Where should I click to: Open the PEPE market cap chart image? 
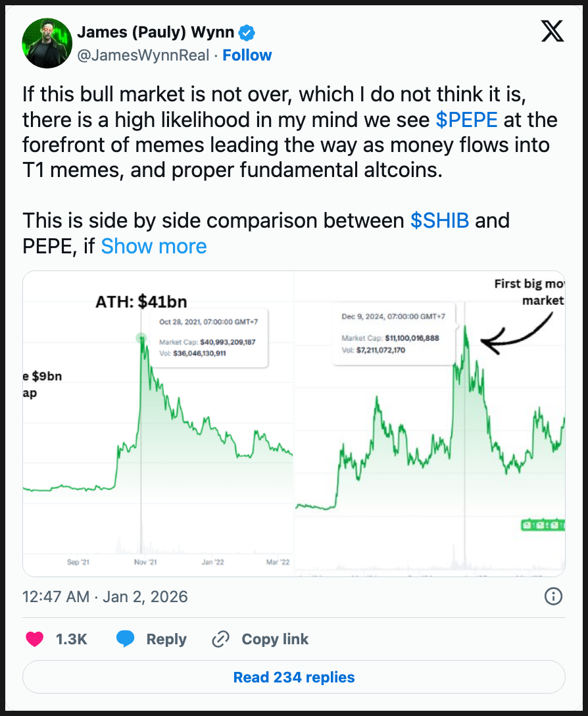point(429,424)
